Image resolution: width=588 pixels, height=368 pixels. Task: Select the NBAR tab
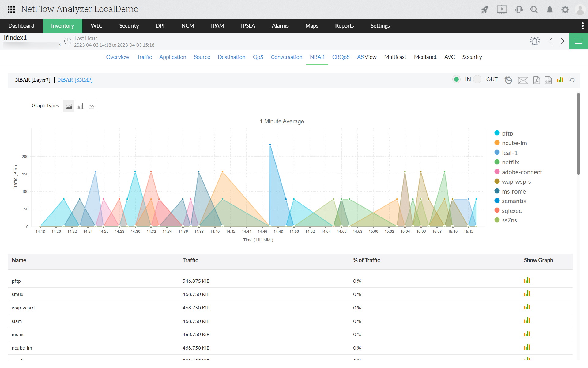tap(318, 56)
